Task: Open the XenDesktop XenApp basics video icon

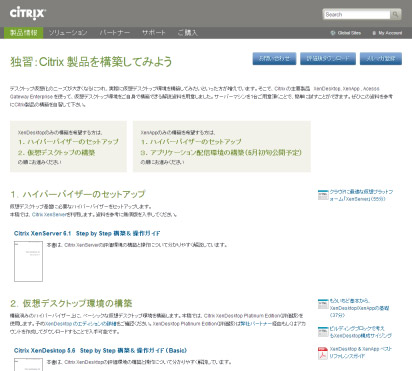Action: (x=323, y=304)
